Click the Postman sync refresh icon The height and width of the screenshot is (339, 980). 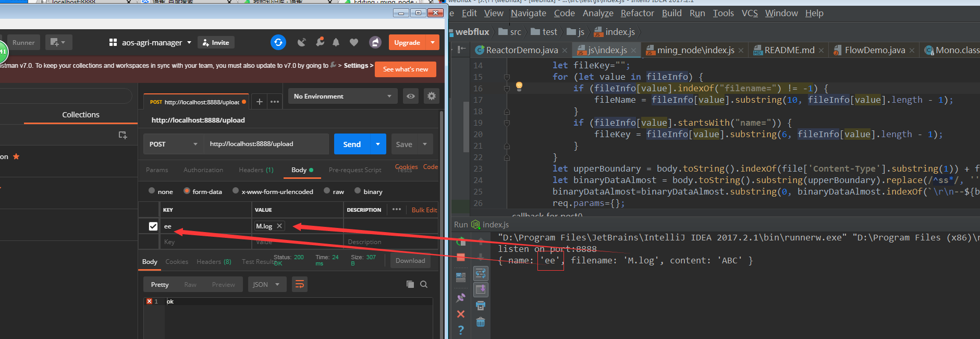tap(278, 42)
